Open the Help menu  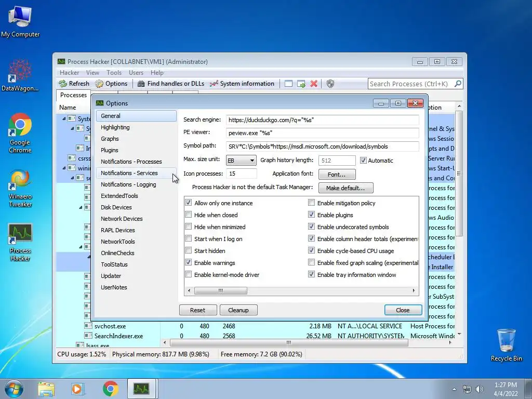(x=157, y=73)
